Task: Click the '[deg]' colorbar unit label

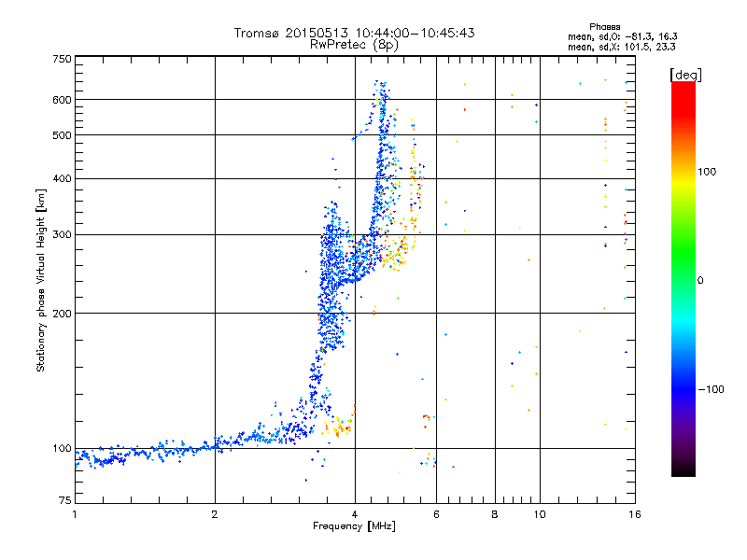Action: coord(685,75)
